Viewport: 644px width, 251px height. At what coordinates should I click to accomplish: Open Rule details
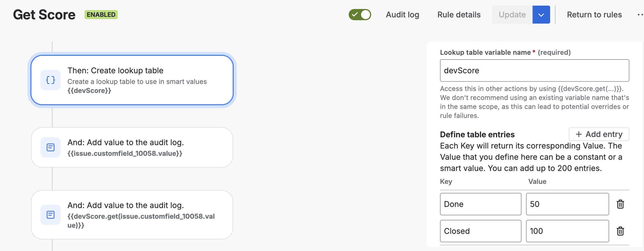459,15
